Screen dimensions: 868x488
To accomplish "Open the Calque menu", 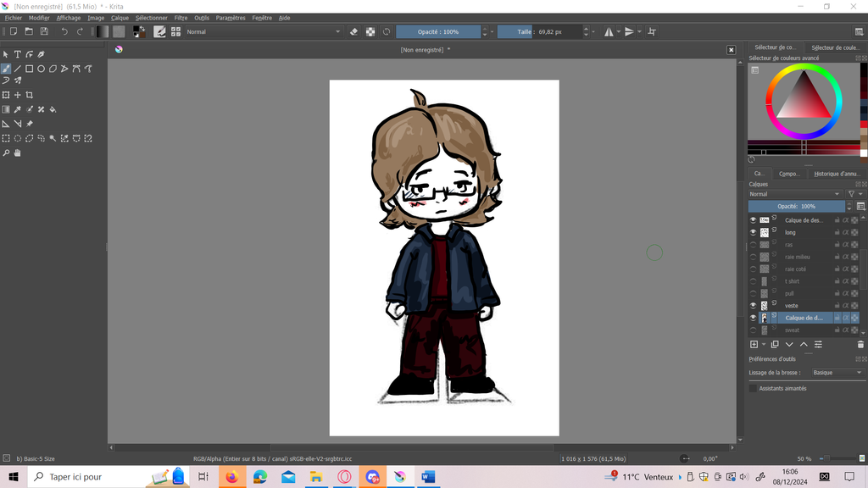I will click(x=120, y=18).
